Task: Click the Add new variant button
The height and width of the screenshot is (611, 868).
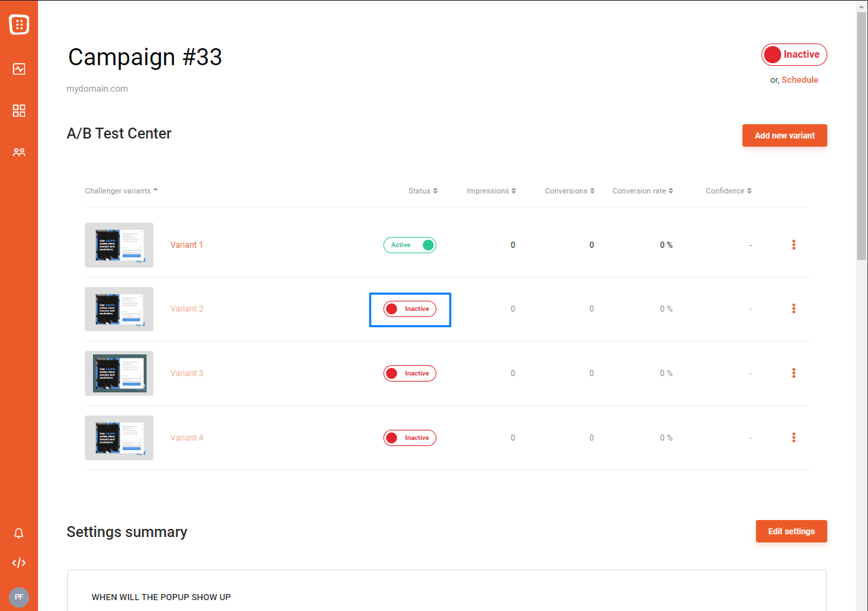Action: pos(785,135)
